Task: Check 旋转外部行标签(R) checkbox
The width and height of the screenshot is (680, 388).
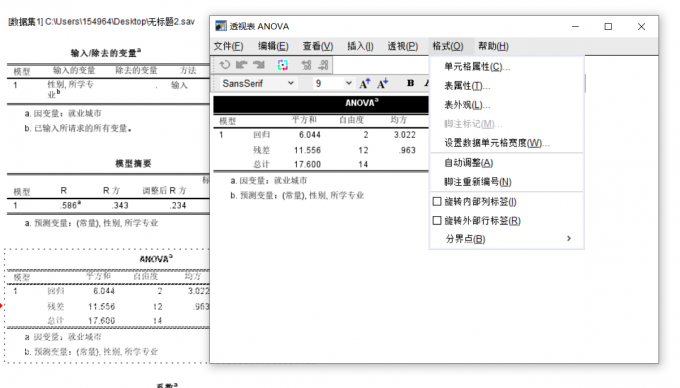Action: point(437,221)
